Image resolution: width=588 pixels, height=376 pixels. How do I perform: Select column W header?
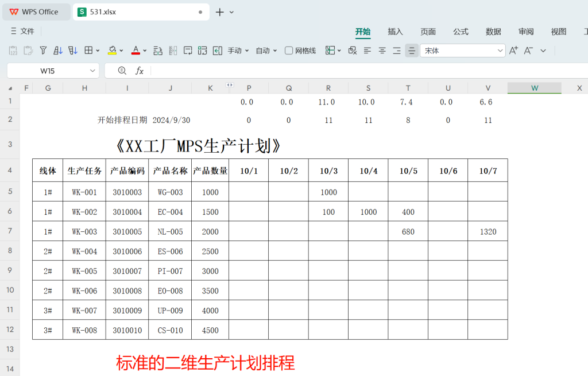click(x=535, y=88)
